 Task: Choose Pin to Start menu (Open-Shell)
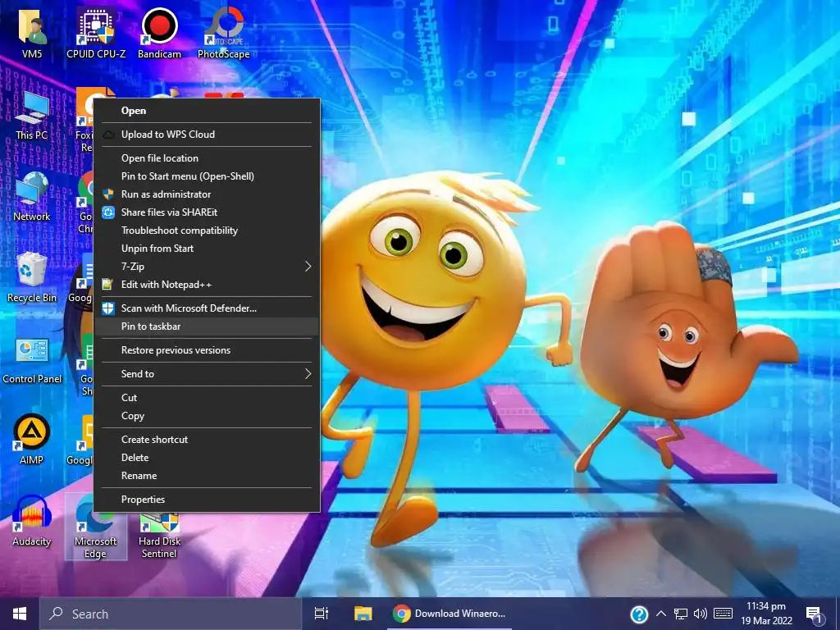point(207,176)
